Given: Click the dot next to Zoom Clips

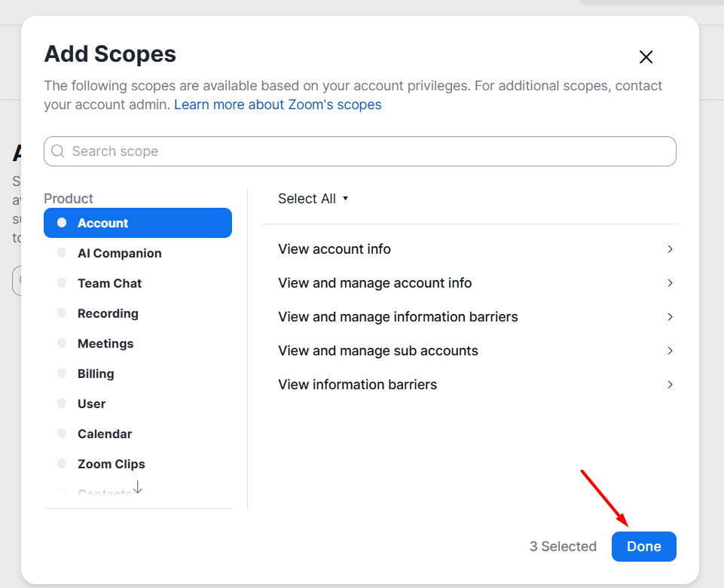Looking at the screenshot, I should pos(62,464).
